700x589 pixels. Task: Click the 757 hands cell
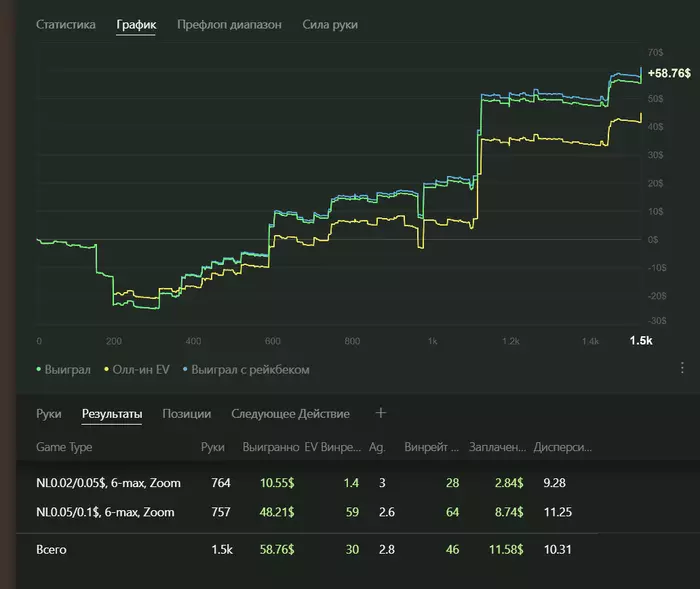coord(221,512)
